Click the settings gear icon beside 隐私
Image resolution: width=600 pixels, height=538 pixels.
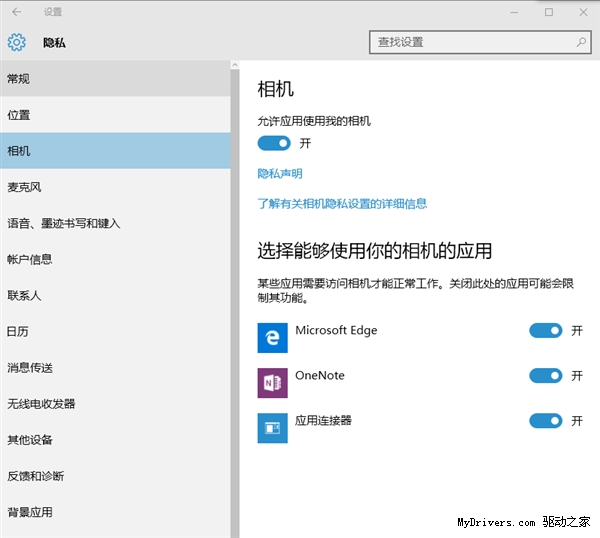point(16,43)
